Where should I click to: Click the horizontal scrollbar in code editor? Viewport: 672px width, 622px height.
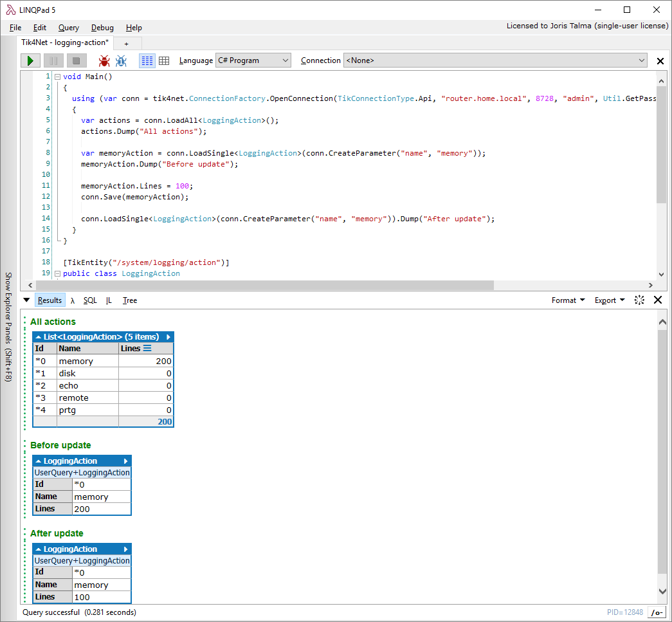(265, 286)
